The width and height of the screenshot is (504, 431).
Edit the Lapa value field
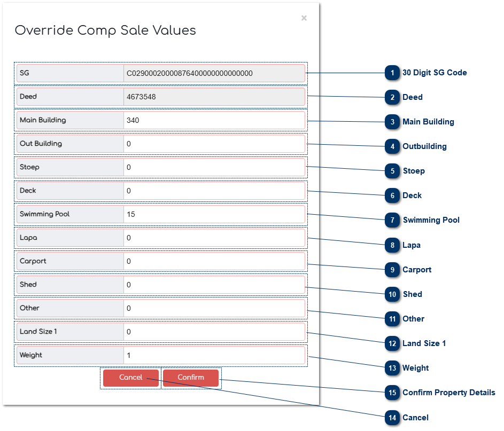(x=214, y=238)
